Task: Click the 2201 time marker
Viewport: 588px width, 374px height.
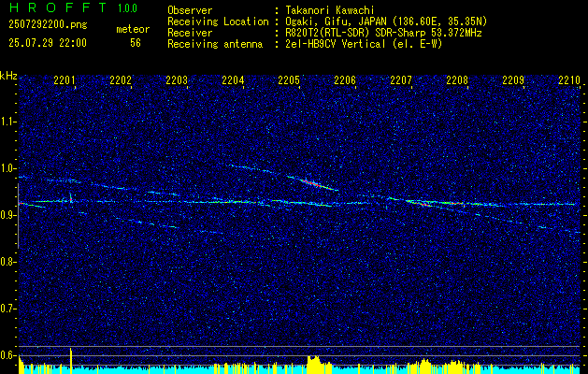Action: (x=65, y=79)
